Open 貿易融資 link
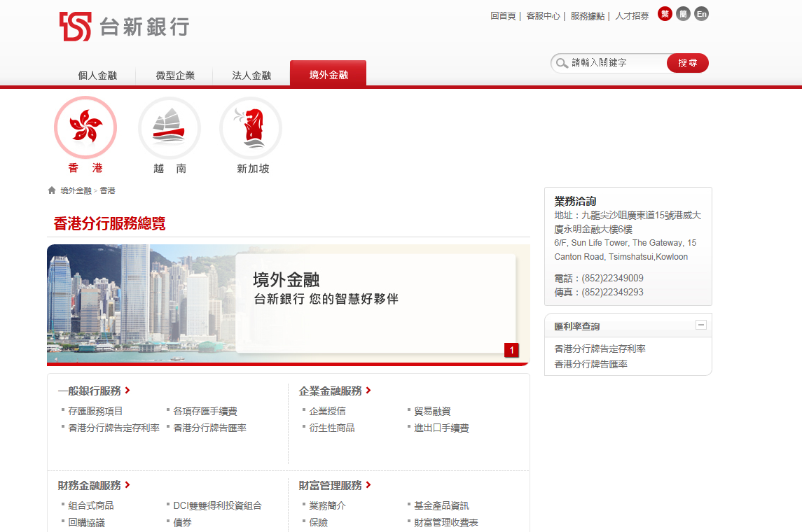802x532 pixels. coord(432,411)
